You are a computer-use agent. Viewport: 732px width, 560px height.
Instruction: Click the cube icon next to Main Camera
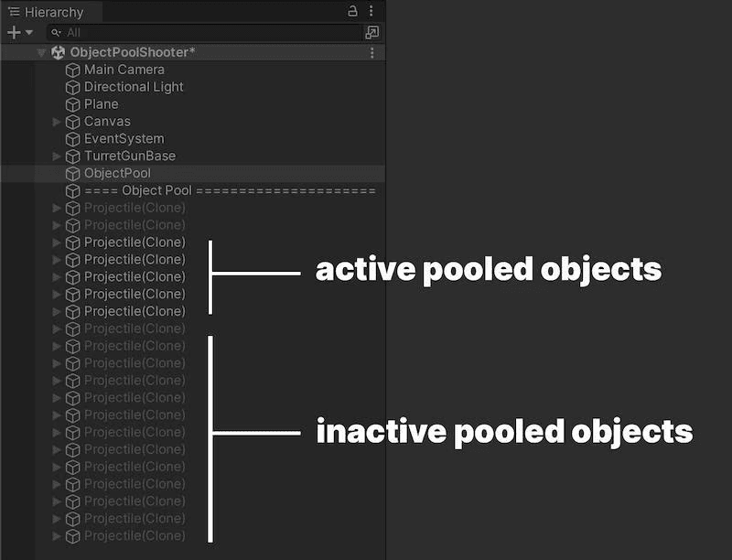click(x=71, y=70)
